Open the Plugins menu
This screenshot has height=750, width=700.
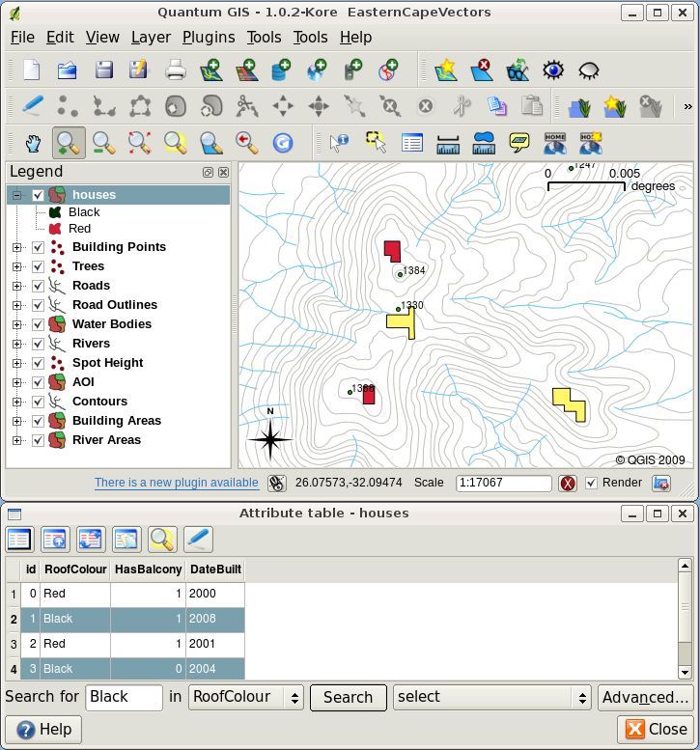(209, 37)
